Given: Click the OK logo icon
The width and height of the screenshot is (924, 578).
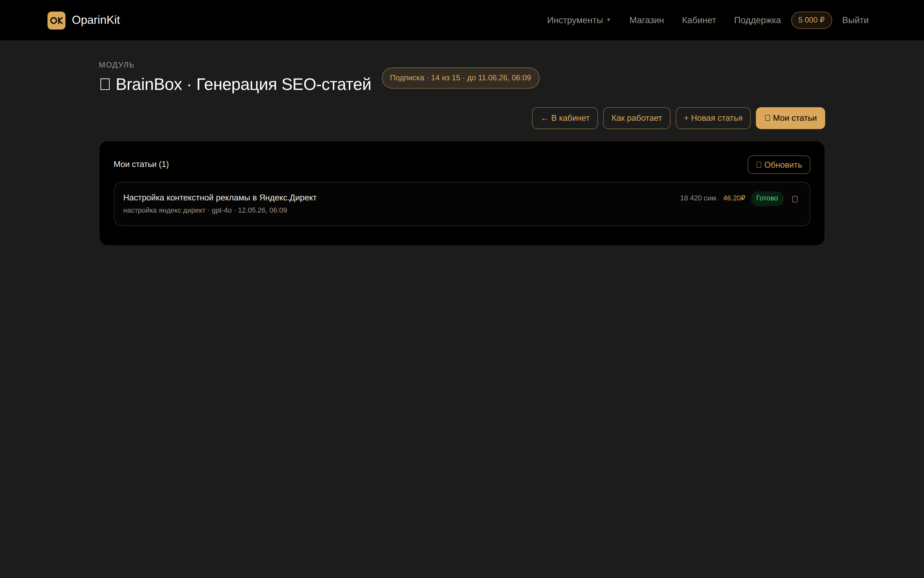Looking at the screenshot, I should click(x=56, y=20).
